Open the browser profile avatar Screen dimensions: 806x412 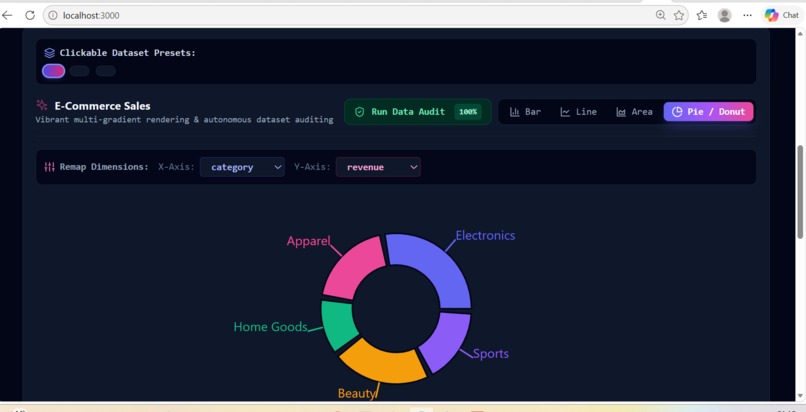725,15
